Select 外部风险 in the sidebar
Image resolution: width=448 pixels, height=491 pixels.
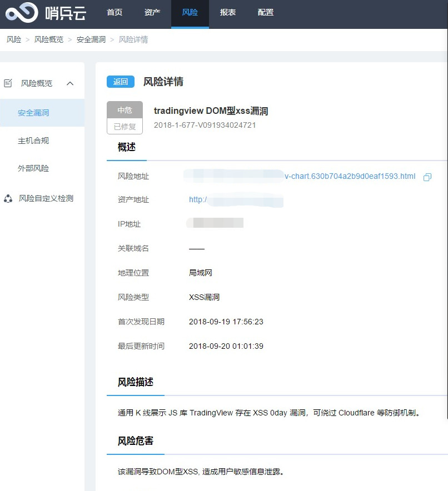pos(33,168)
